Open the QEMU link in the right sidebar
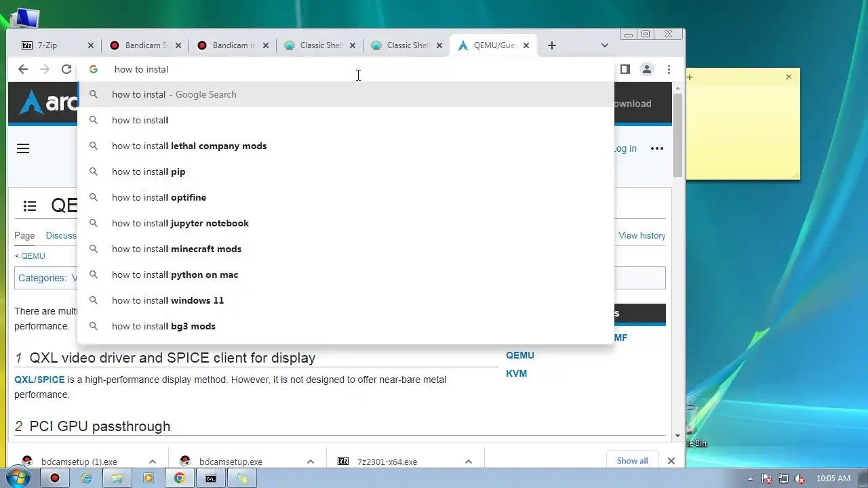 [520, 355]
